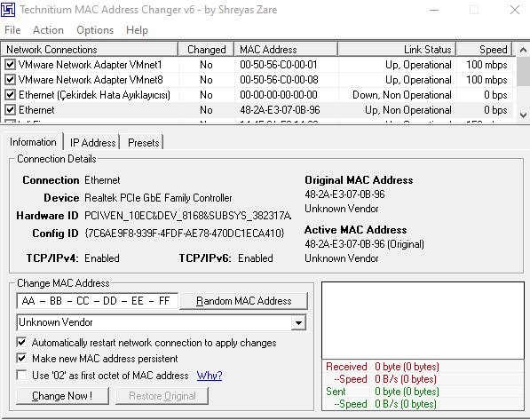Close the MAC Address Changer window
The height and width of the screenshot is (420, 530).
(514, 10)
